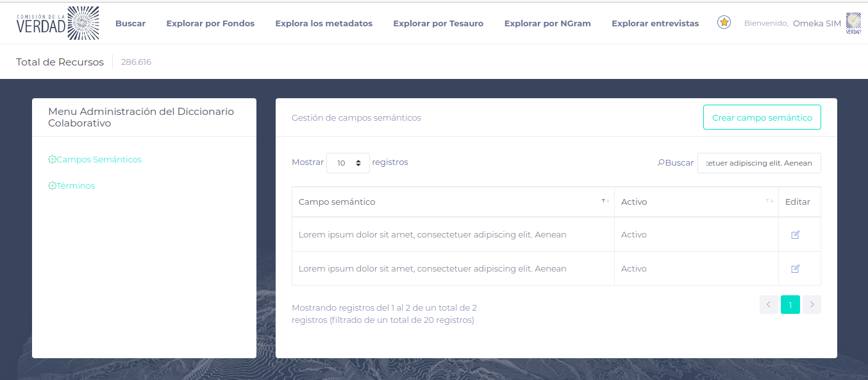Open the user avatar next to Omeka SIM

[853, 23]
